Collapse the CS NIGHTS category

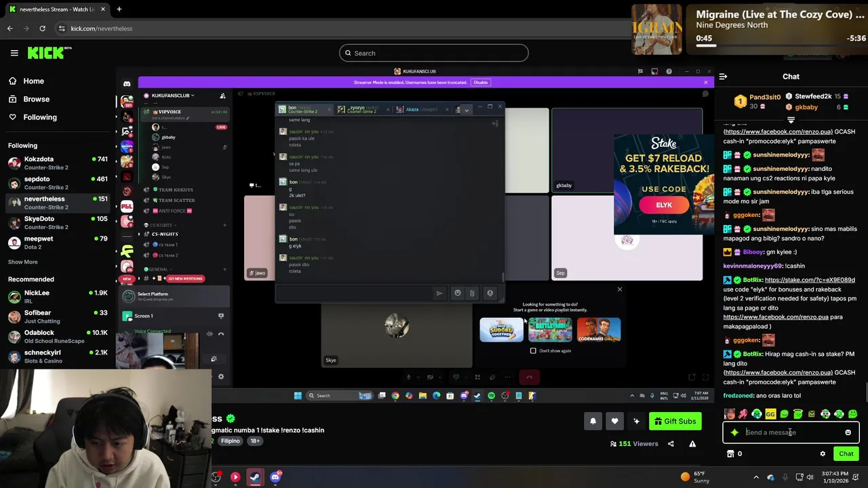click(159, 225)
